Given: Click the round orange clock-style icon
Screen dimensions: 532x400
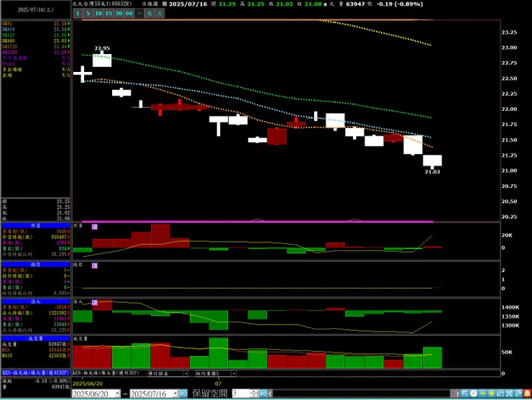Looking at the screenshot, I should 474,394.
